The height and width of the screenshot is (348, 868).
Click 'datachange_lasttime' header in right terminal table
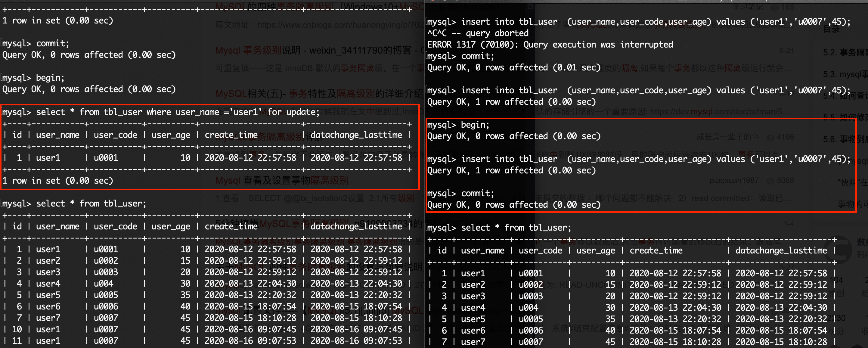click(781, 251)
